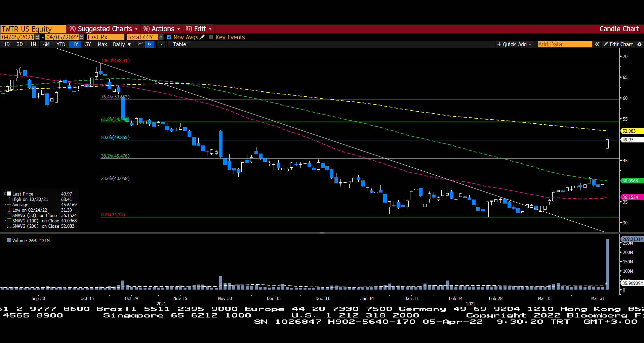This screenshot has height=343, width=644.
Task: Click the yellow 52.083 axis price tag
Action: click(632, 131)
